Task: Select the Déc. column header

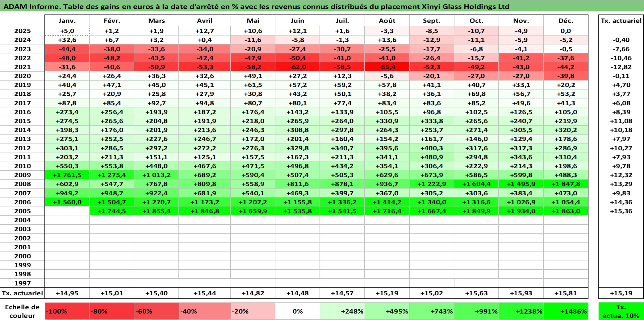Action: 566,21
